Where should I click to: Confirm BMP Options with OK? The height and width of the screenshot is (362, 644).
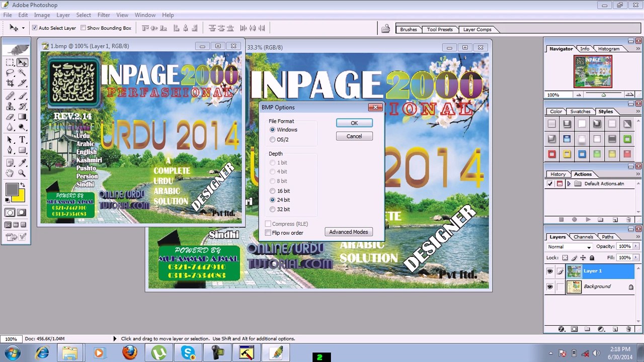coord(354,123)
